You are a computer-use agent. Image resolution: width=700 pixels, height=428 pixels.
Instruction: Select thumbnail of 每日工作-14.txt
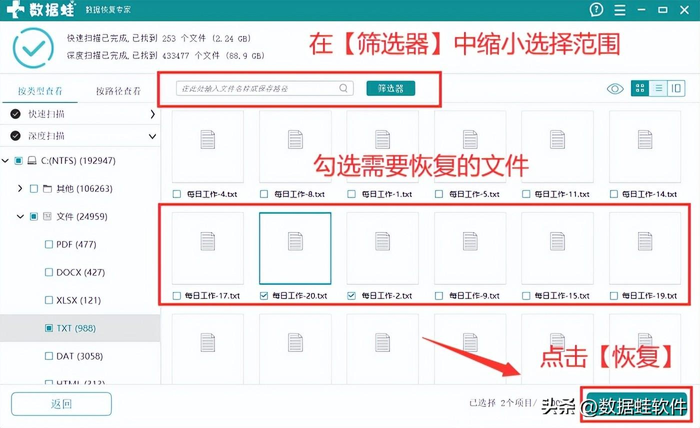point(645,147)
